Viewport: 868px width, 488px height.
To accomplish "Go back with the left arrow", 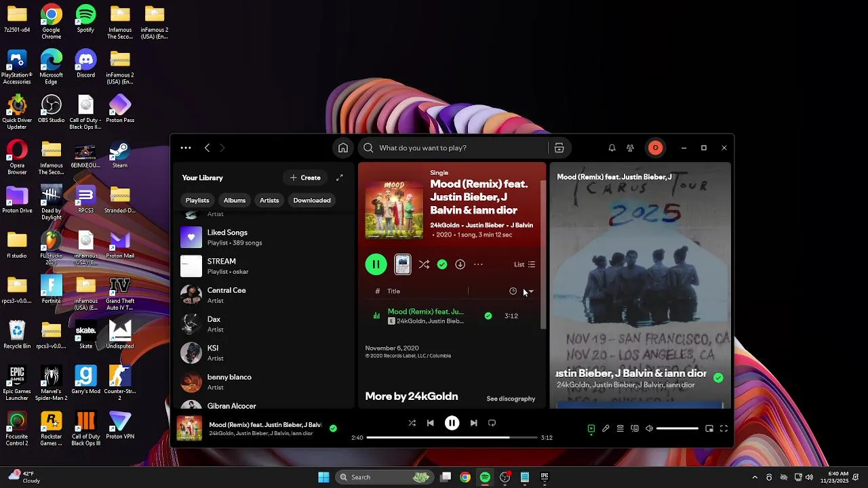I will coord(207,148).
